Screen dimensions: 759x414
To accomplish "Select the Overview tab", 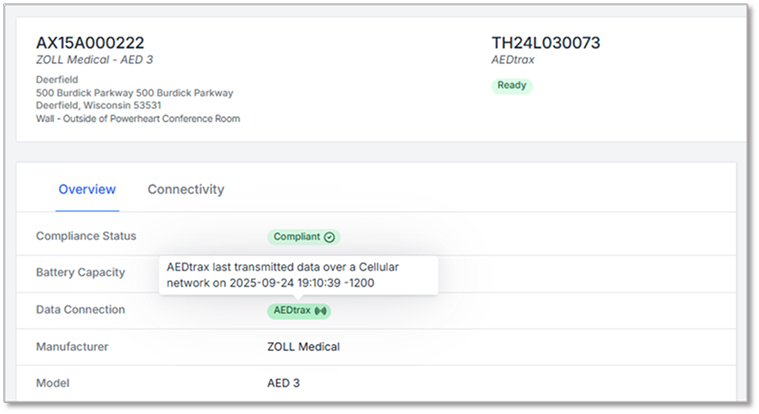I will (87, 189).
